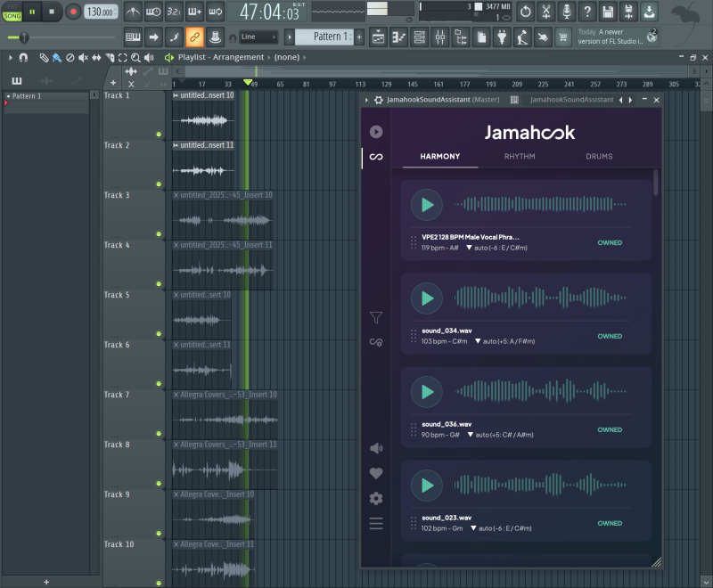Image resolution: width=713 pixels, height=588 pixels.
Task: Open the Mixer view icon
Action: (440, 37)
